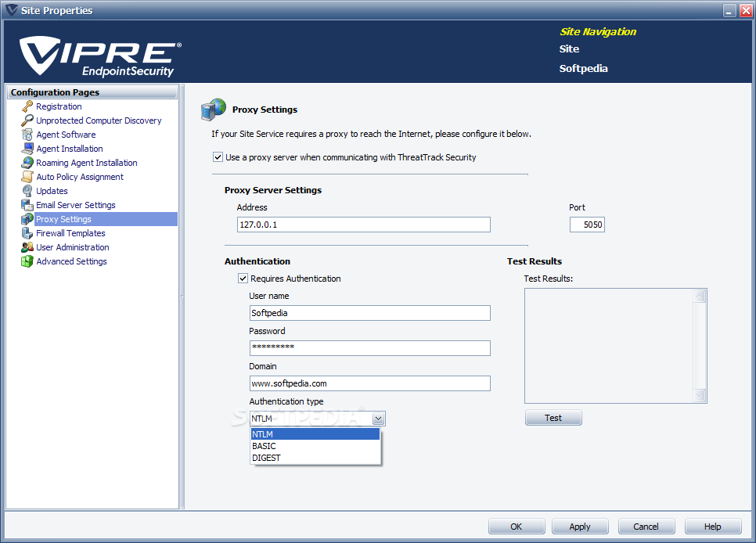
Task: Focus the Port input field
Action: [587, 225]
